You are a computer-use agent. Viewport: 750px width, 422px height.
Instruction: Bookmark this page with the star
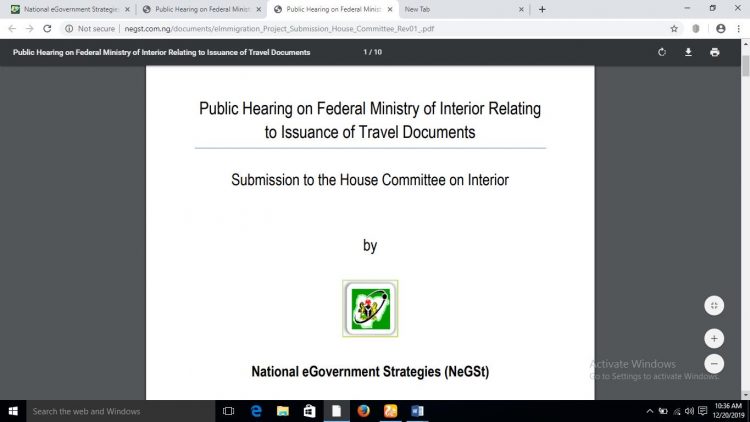click(674, 29)
